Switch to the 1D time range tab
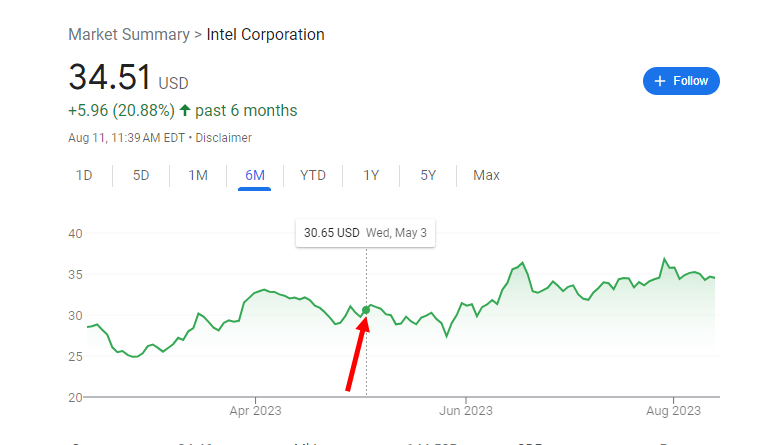The image size is (761, 445). (x=84, y=175)
